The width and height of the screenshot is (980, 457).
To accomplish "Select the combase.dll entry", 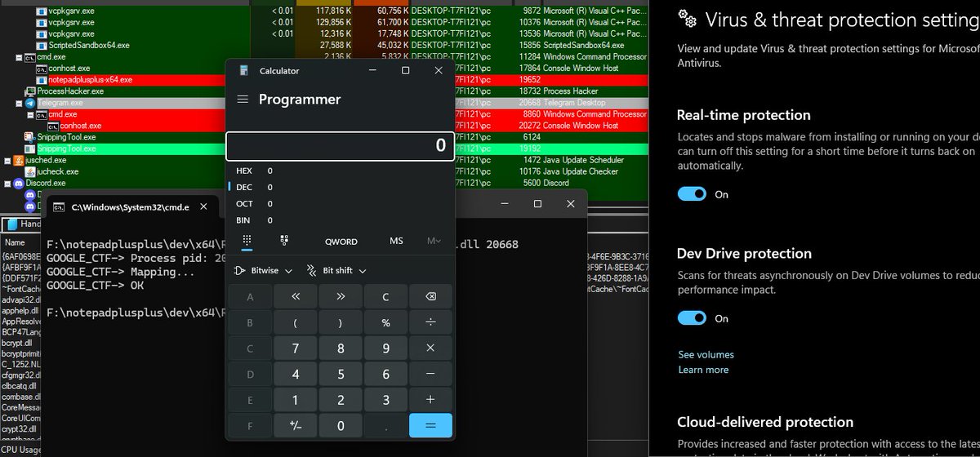I will (20, 396).
